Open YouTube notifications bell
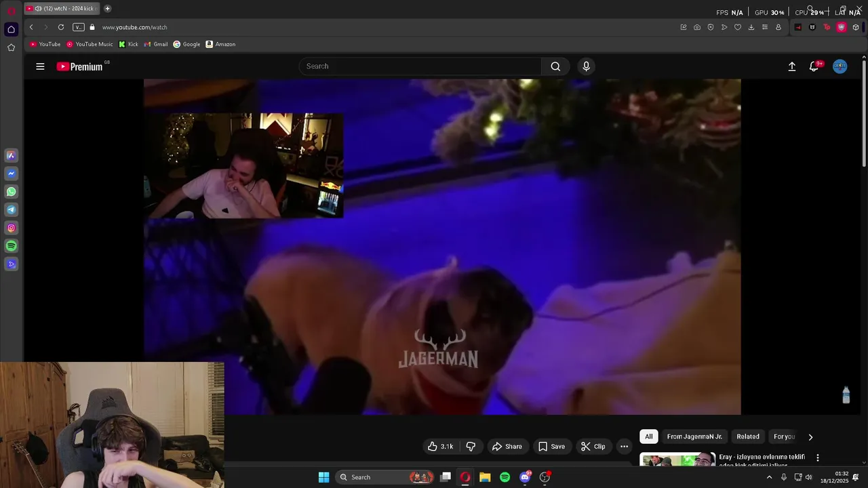This screenshot has width=868, height=488. [814, 66]
